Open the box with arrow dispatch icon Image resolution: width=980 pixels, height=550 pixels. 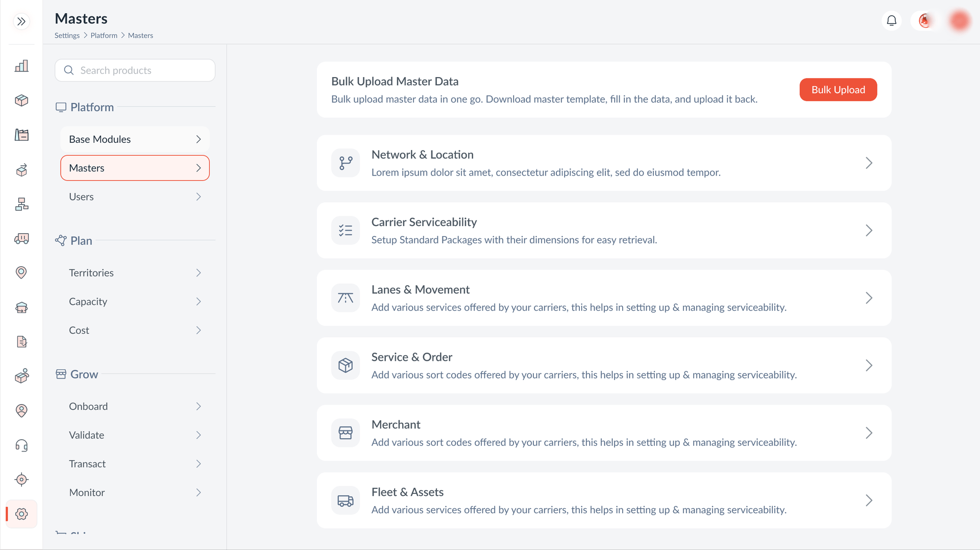coord(21,170)
